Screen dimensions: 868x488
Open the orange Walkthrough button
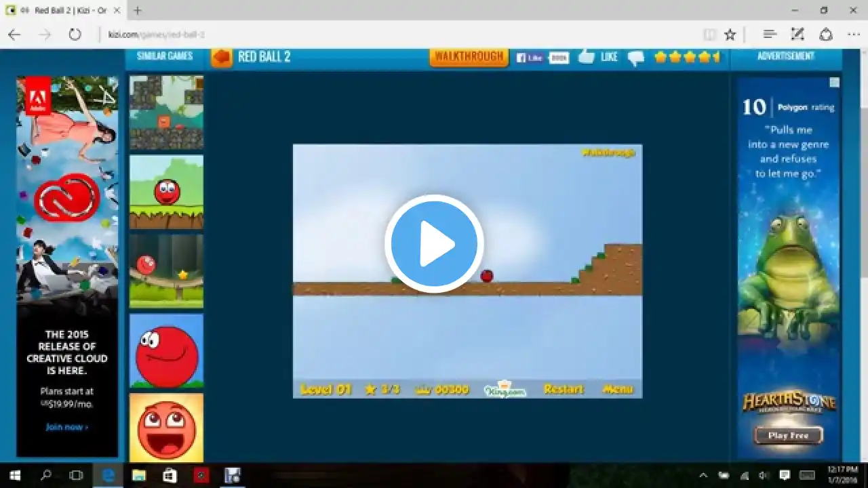click(469, 57)
